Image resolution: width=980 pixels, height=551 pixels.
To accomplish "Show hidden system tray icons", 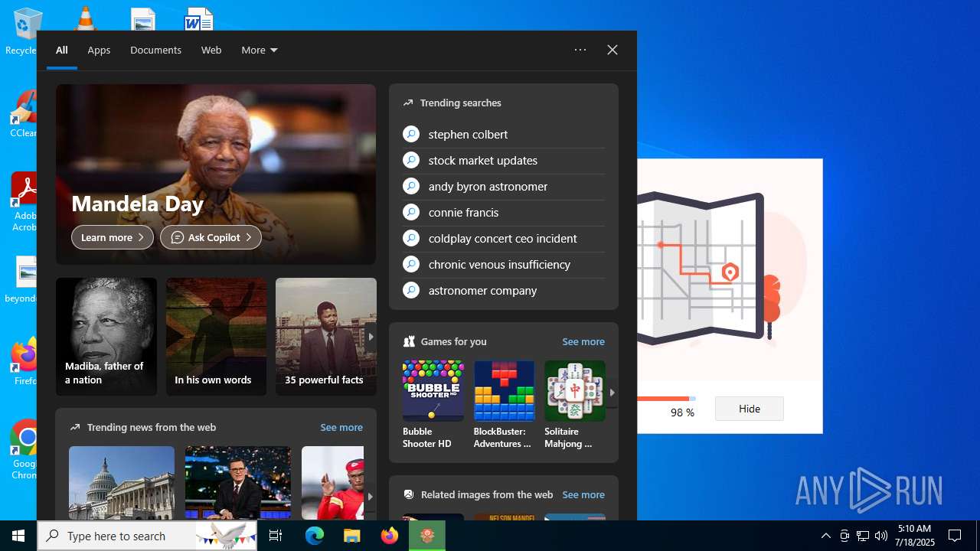I will pyautogui.click(x=825, y=536).
